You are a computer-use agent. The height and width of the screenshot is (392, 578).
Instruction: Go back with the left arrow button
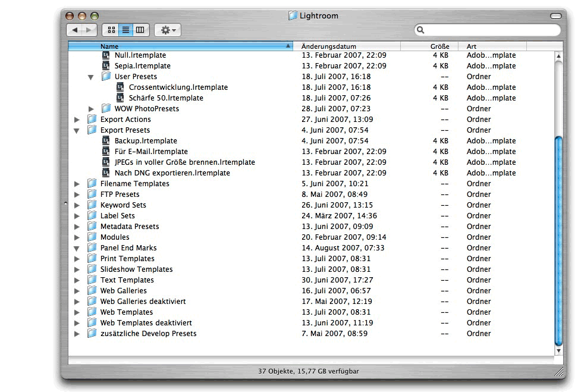[74, 30]
